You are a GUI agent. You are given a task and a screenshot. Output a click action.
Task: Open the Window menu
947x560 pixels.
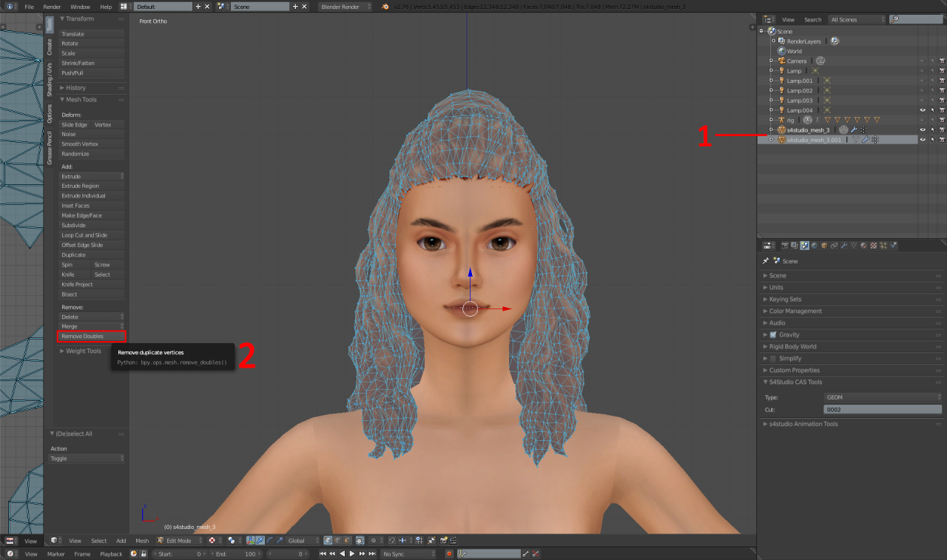coord(80,7)
